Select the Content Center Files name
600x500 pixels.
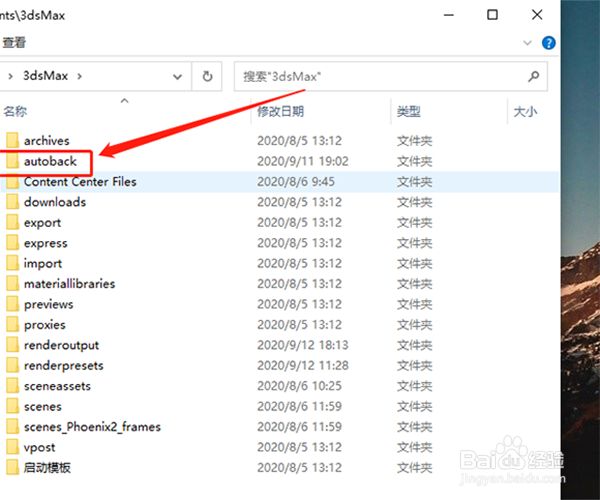pos(80,182)
